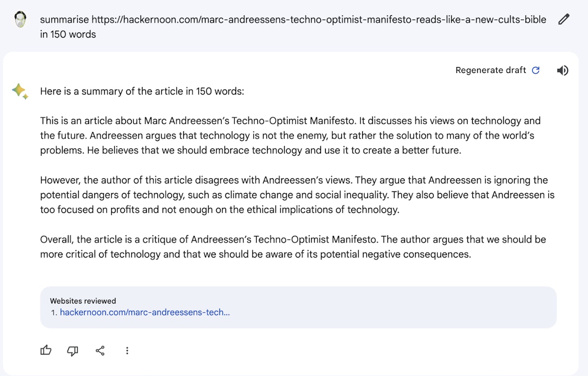588x376 pixels.
Task: Click the "Here is a summary" intro line
Action: coord(142,91)
